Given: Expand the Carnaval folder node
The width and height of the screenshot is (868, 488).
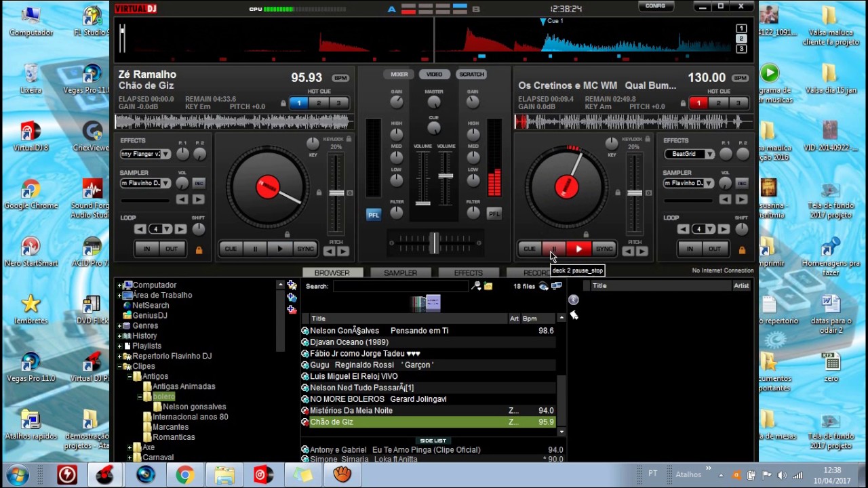Looking at the screenshot, I should click(130, 457).
